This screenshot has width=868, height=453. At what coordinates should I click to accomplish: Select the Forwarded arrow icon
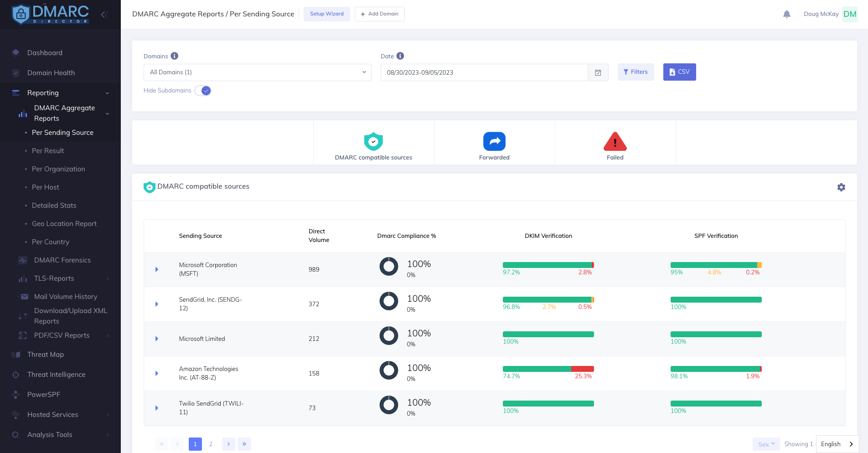coord(494,141)
